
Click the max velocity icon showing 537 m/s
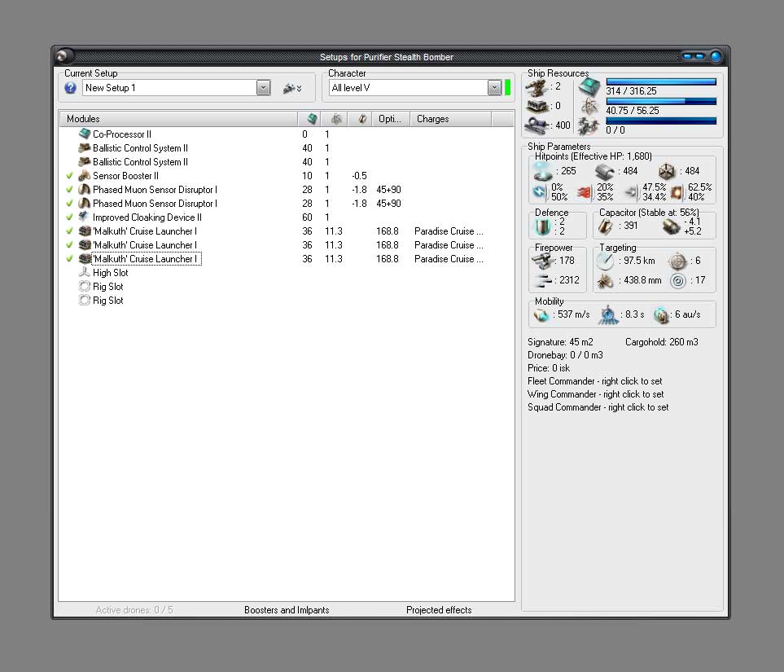point(541,314)
